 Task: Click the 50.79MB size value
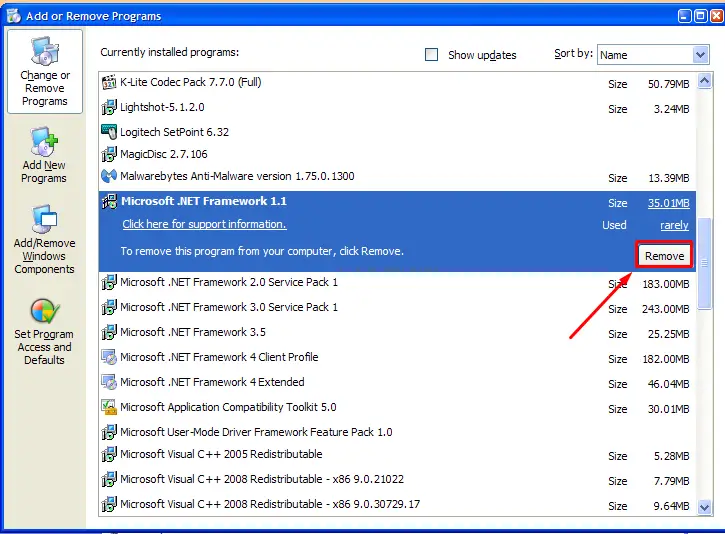(669, 84)
